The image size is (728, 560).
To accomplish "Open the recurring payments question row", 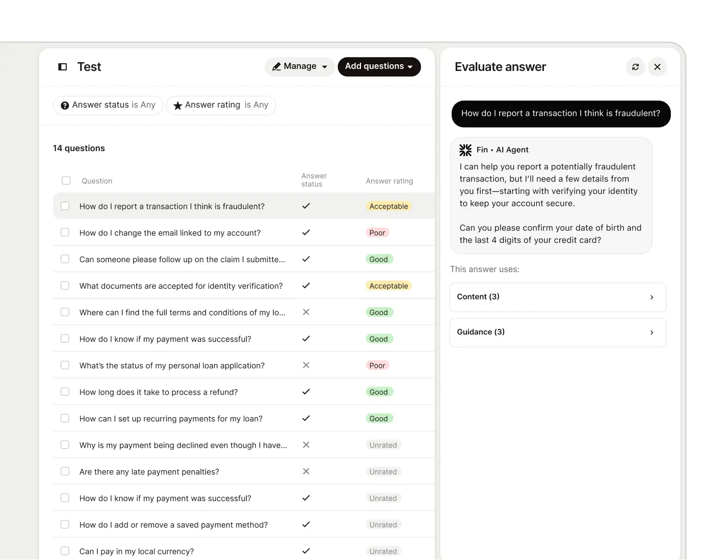I will click(x=171, y=419).
